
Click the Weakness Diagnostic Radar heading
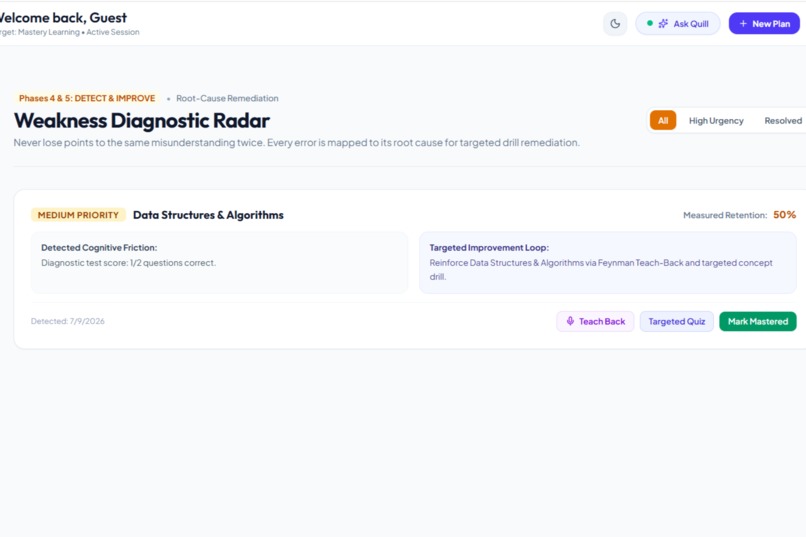pos(141,121)
